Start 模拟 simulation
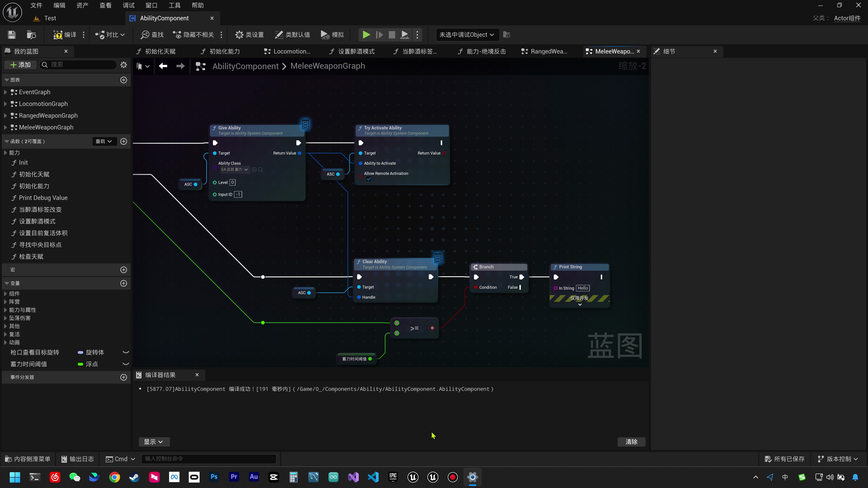 (332, 35)
